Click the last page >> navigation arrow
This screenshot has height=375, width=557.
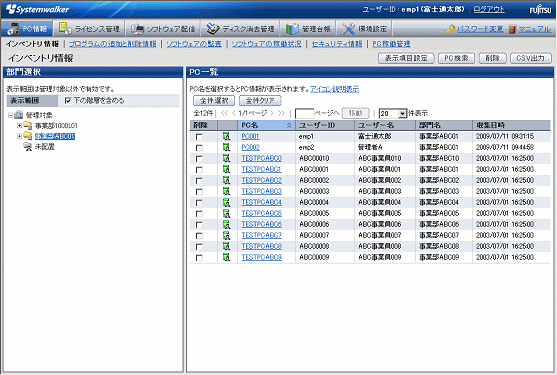pos(281,113)
